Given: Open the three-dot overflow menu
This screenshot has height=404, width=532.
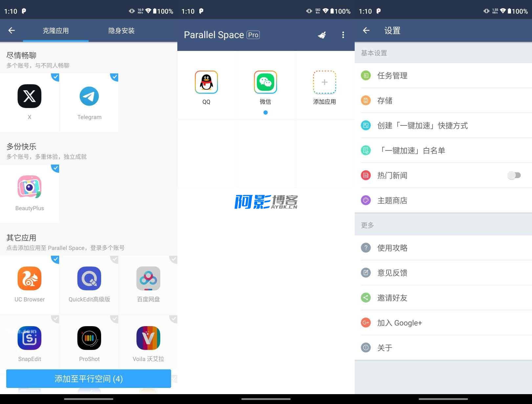Looking at the screenshot, I should tap(343, 35).
